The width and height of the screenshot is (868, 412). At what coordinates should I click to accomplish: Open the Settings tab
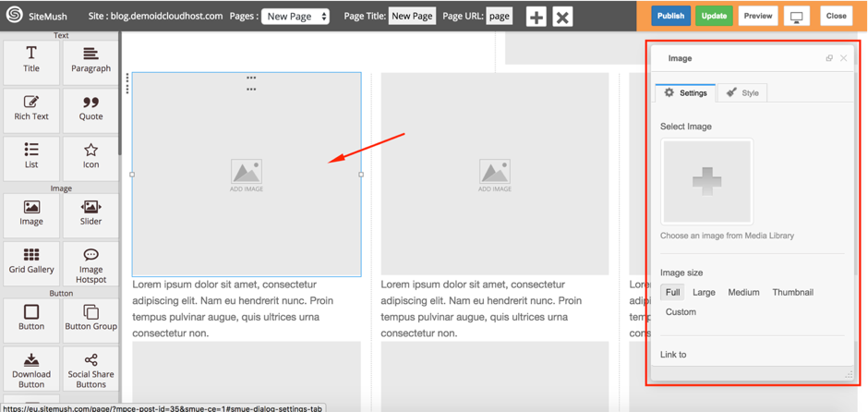[685, 93]
